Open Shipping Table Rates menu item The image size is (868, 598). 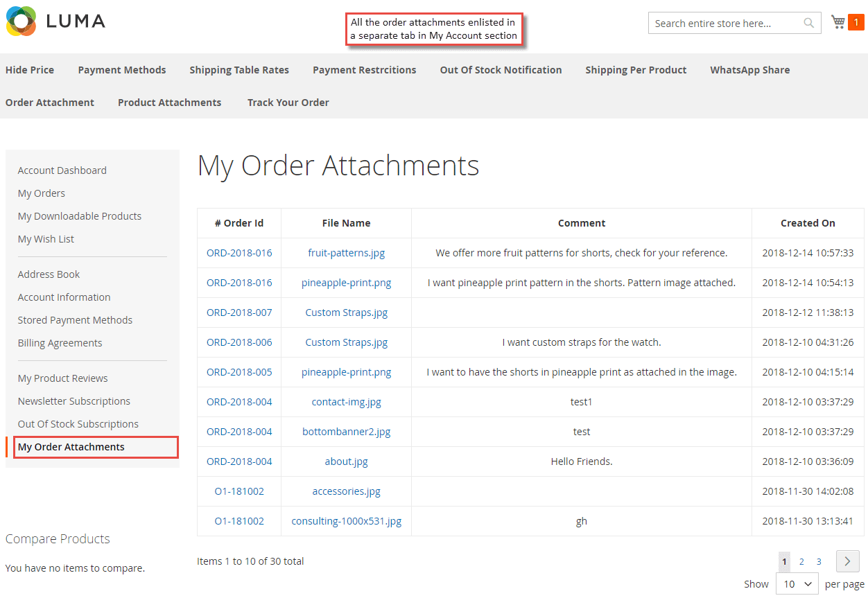pyautogui.click(x=239, y=70)
